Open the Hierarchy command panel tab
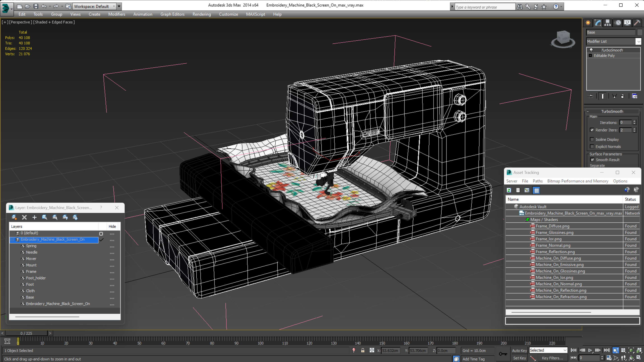The height and width of the screenshot is (362, 644). [x=607, y=23]
